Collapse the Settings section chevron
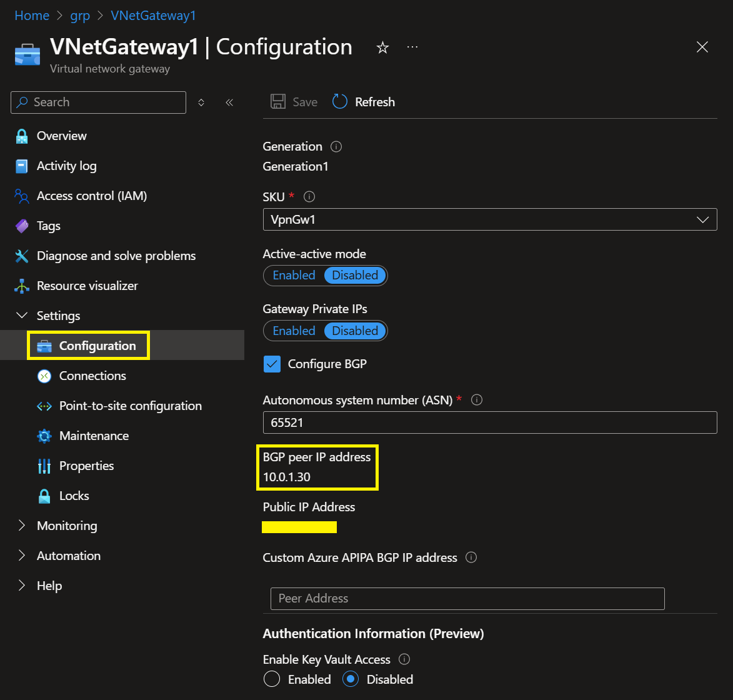The image size is (733, 700). click(21, 315)
